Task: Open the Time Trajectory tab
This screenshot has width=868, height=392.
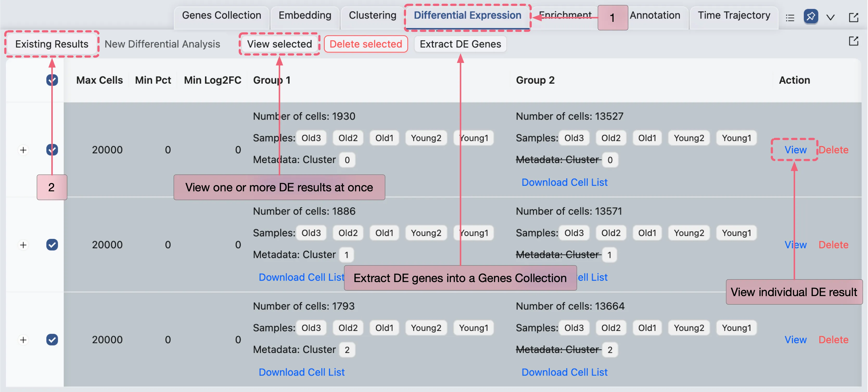Action: (x=734, y=16)
